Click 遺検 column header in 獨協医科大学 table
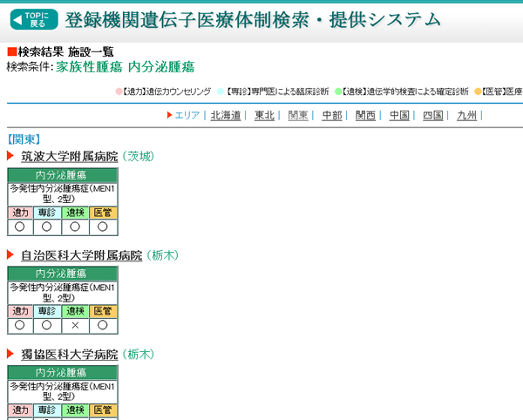Viewport: 523px width, 420px height. [75, 410]
